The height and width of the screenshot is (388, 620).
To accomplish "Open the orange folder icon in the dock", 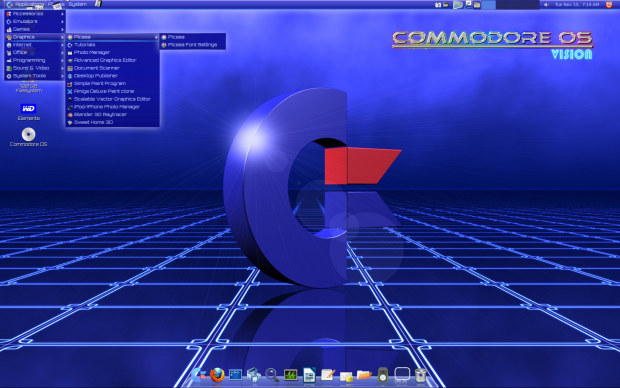I will 364,375.
